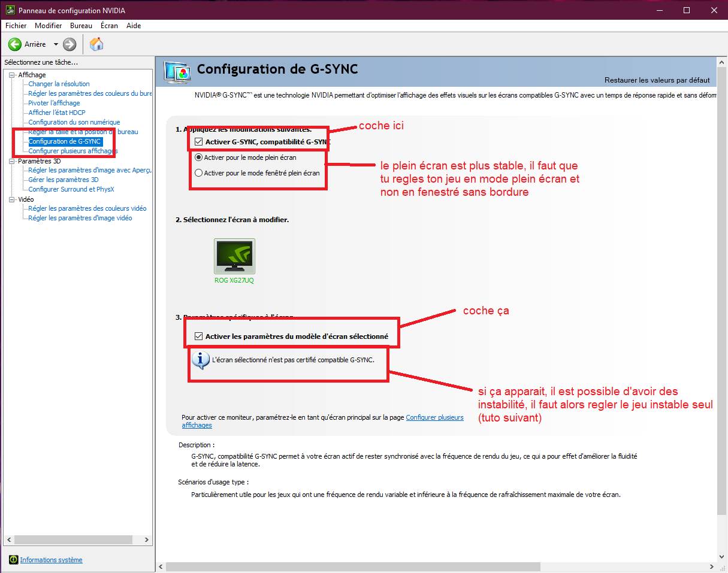Go to the Home page icon
Image resolution: width=728 pixels, height=573 pixels.
click(x=96, y=44)
